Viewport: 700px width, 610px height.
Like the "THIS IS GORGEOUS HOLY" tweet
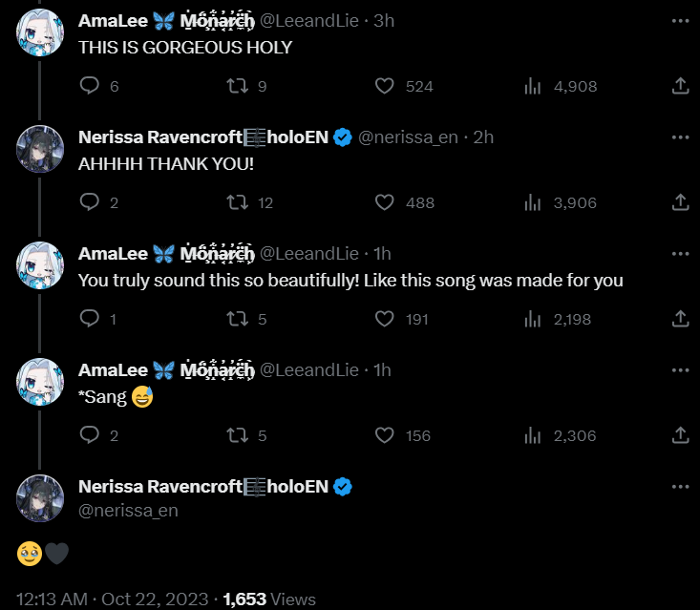point(385,86)
